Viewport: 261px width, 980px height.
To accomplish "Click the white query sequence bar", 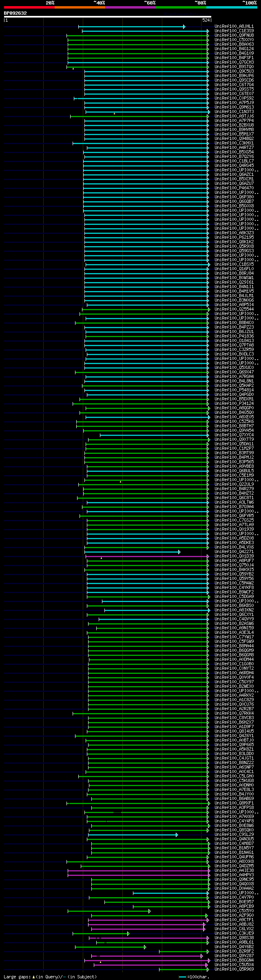I will pos(107,17).
